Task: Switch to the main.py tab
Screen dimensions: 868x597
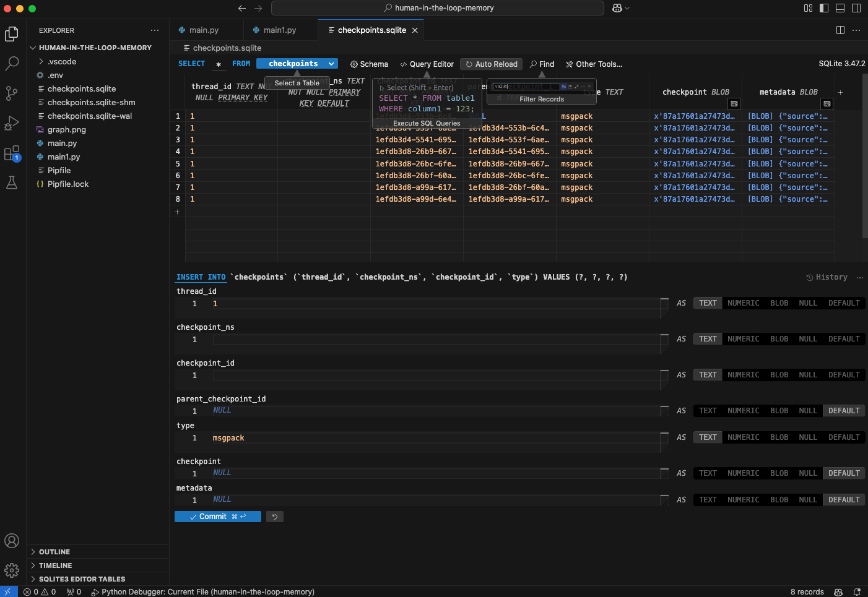Action: pyautogui.click(x=204, y=30)
